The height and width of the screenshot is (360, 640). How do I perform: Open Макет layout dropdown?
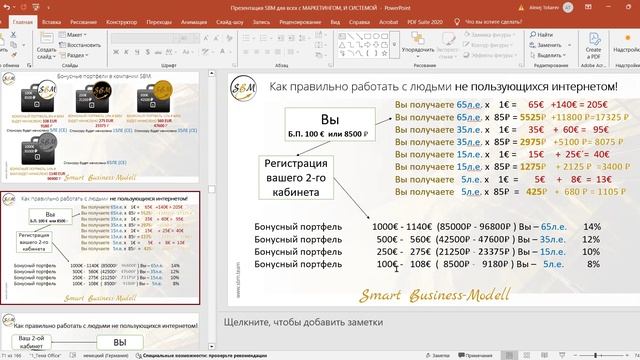tap(73, 35)
